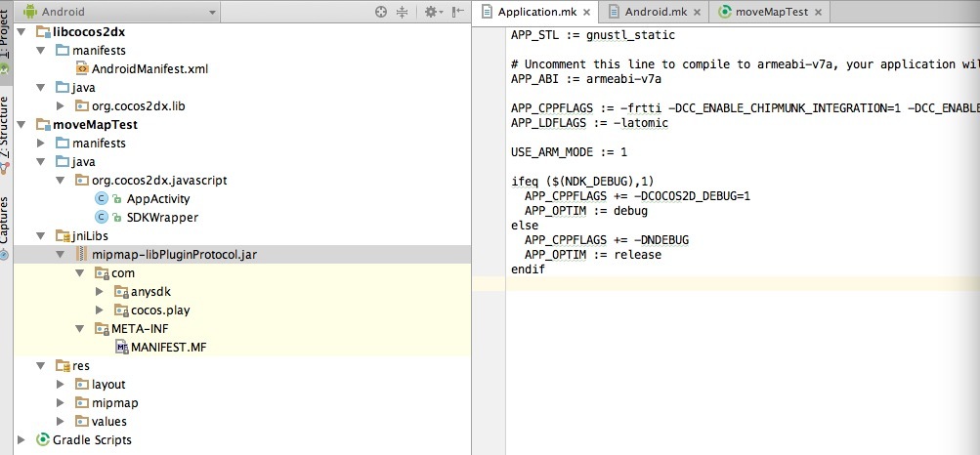
Task: Click the jar archive icon
Action: pos(82,255)
